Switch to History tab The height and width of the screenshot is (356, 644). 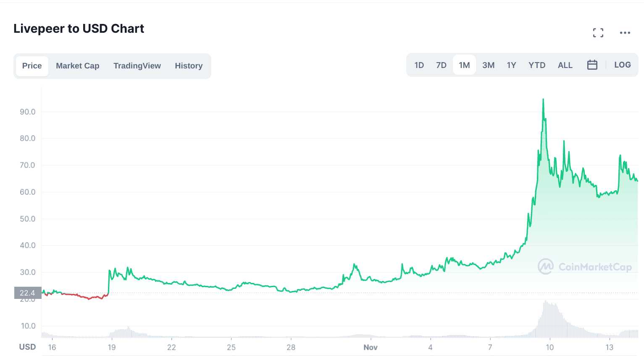pos(189,66)
